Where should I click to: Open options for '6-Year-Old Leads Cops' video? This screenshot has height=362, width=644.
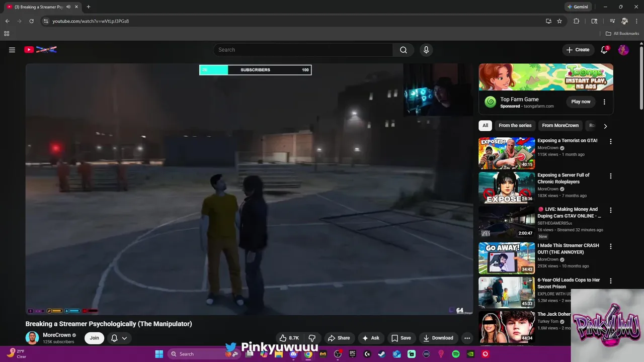611,281
